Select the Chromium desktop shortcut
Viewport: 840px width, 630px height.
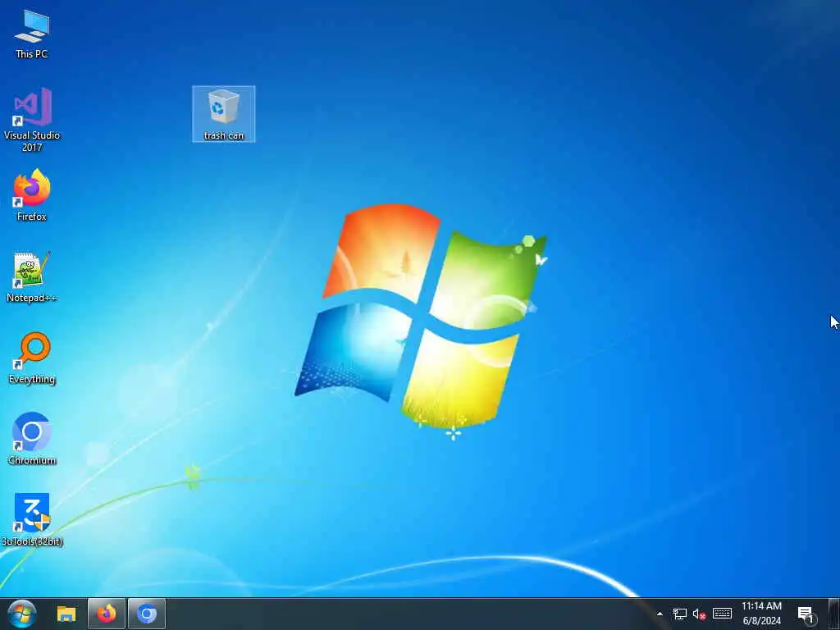32,439
